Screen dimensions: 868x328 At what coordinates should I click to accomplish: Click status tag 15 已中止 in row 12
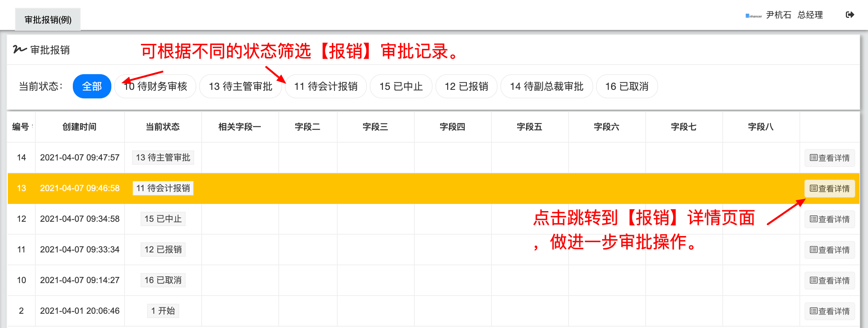coord(163,219)
